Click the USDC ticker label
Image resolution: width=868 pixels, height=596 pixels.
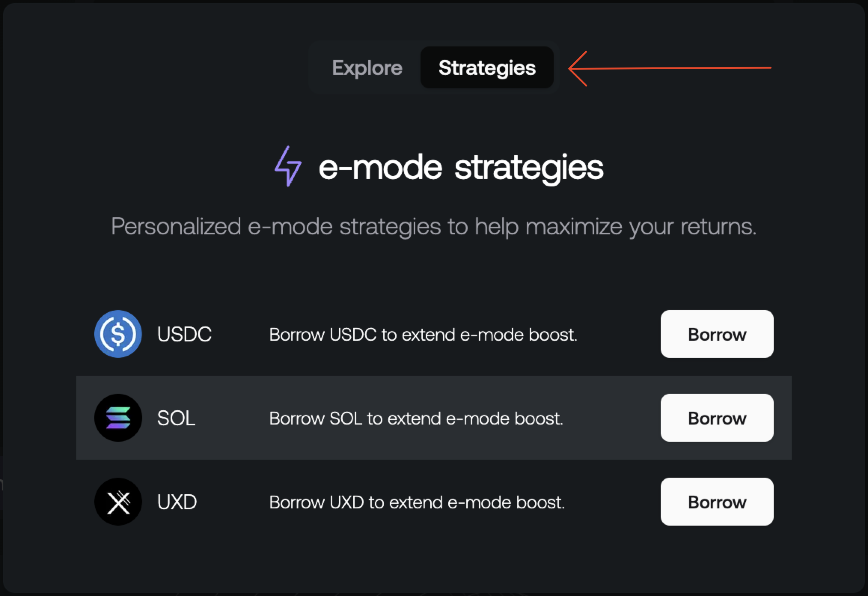coord(184,334)
